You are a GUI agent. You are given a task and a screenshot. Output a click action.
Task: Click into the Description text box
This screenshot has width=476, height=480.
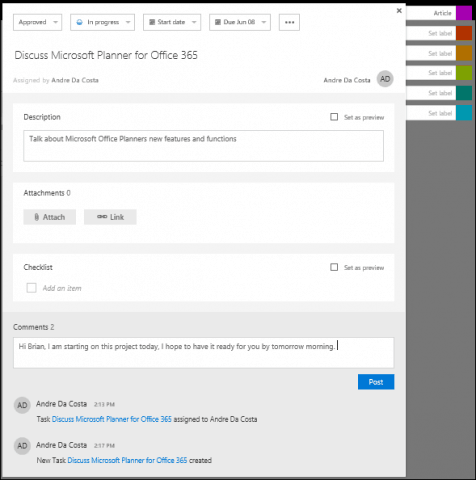(x=203, y=146)
